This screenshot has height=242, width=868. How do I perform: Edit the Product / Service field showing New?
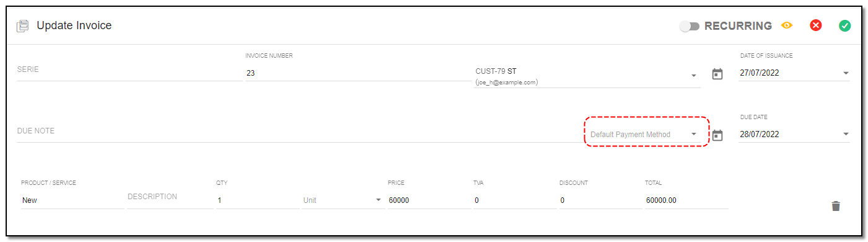point(72,200)
